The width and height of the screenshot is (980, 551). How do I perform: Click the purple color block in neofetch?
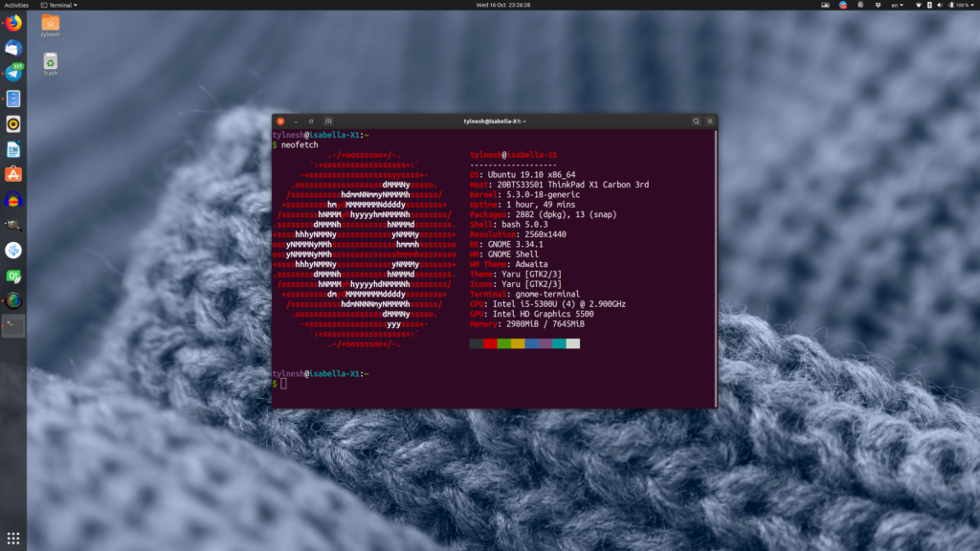point(545,343)
